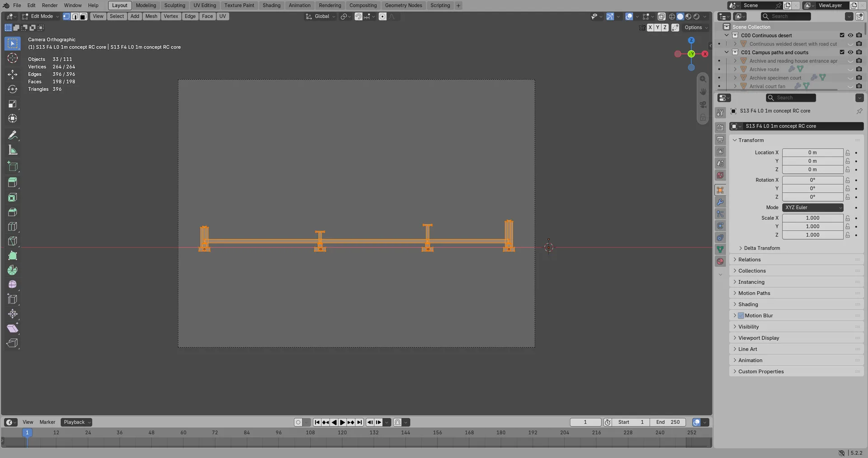Viewport: 868px width, 458px height.
Task: Select the Scale tool
Action: [x=13, y=104]
